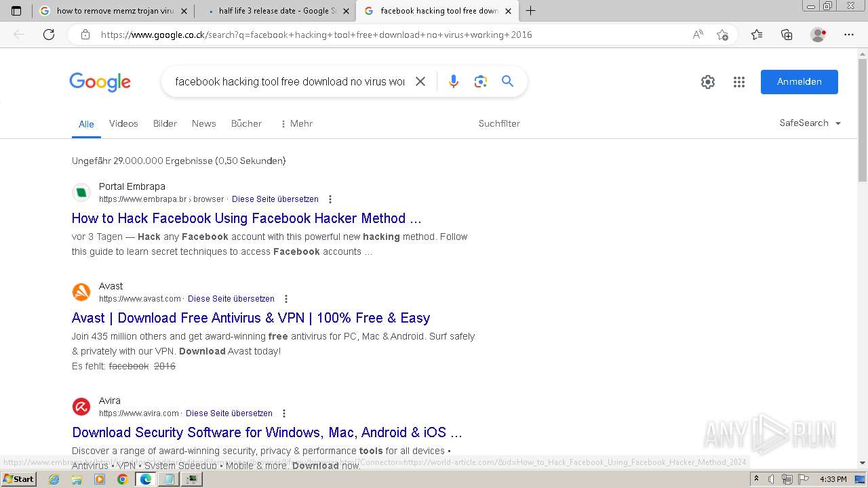
Task: Select the Alle results tab
Action: click(86, 124)
